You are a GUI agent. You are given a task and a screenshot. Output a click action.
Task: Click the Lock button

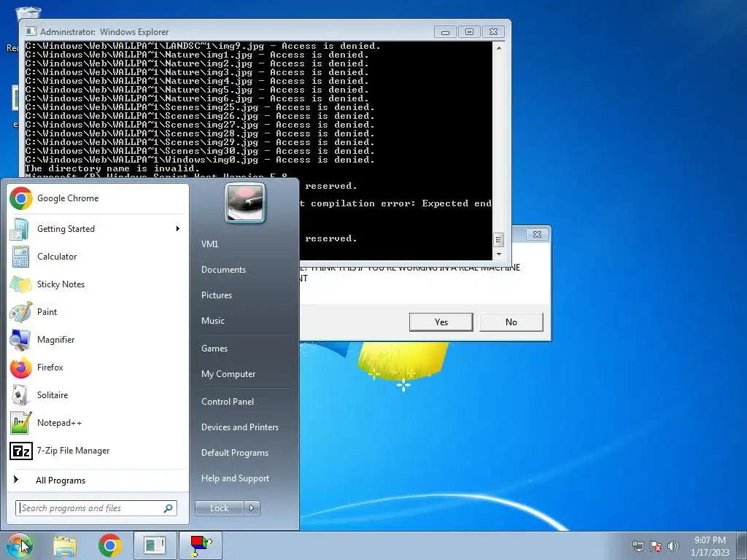click(219, 508)
